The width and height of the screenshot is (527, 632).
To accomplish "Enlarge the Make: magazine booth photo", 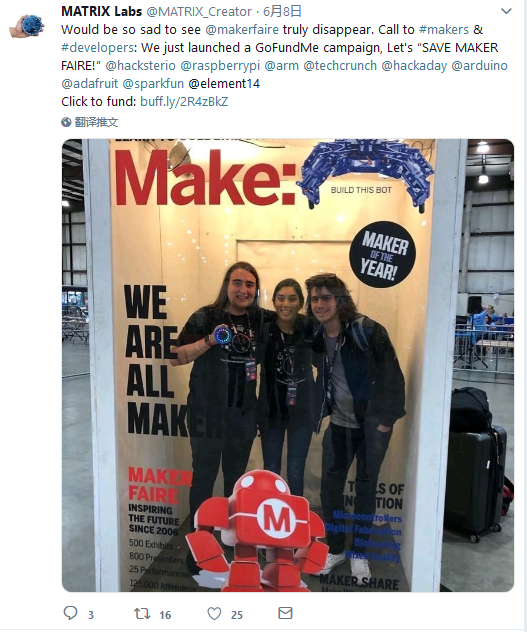I will pyautogui.click(x=288, y=365).
